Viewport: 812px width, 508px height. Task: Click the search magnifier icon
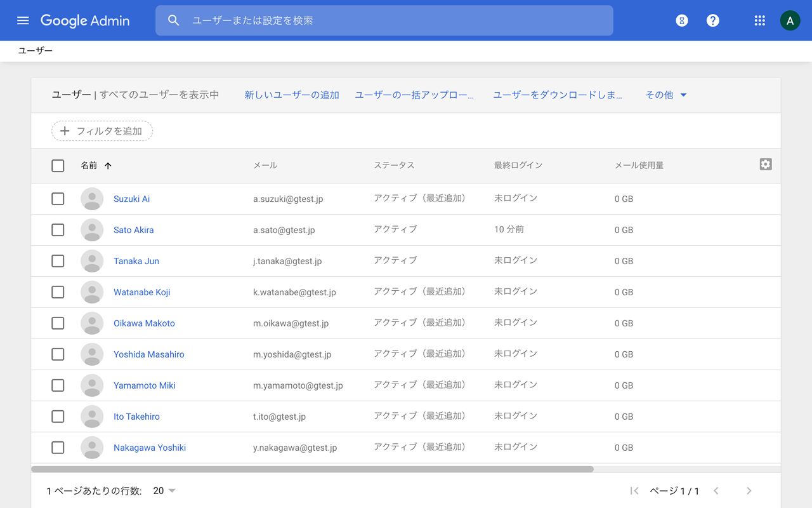174,20
